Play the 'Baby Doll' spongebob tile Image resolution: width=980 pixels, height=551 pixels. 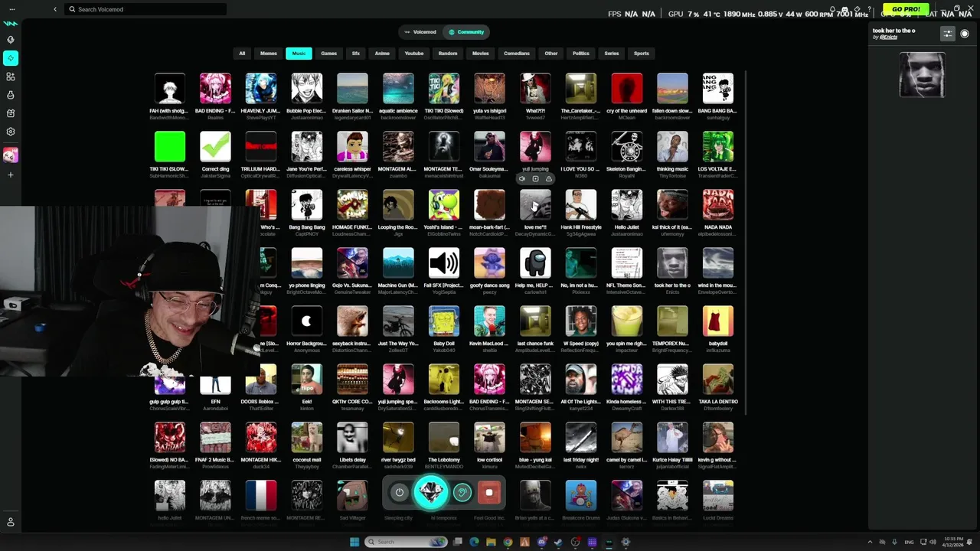[x=444, y=321]
